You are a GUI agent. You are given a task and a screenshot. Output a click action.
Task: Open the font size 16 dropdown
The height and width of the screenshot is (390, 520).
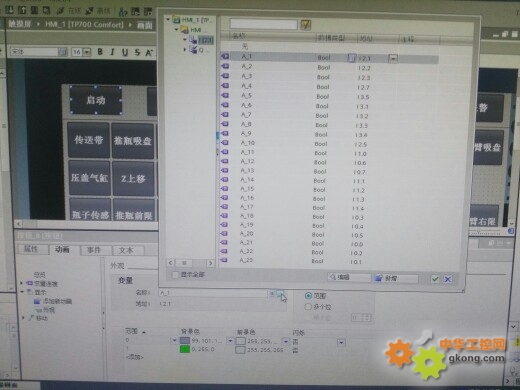[87, 52]
